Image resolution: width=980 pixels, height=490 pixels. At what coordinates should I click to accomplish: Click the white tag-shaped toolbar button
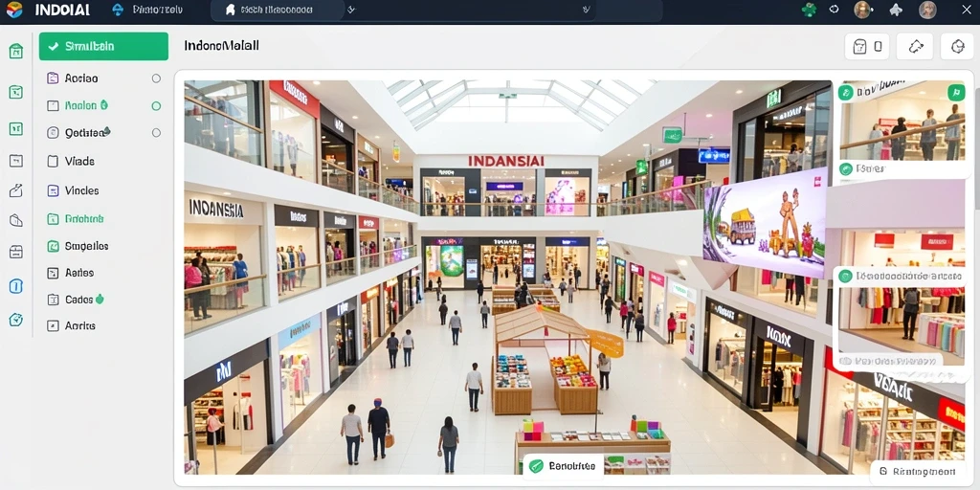915,46
